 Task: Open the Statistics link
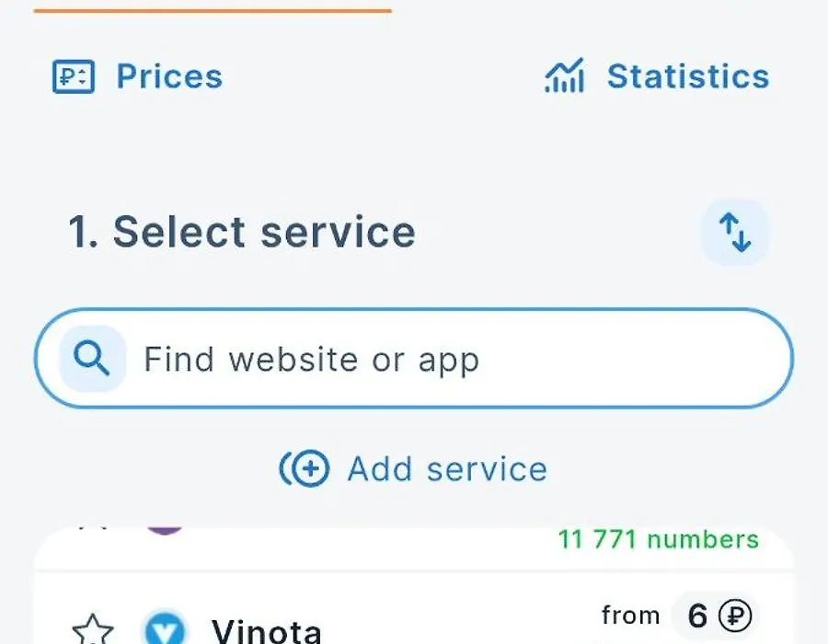point(688,76)
